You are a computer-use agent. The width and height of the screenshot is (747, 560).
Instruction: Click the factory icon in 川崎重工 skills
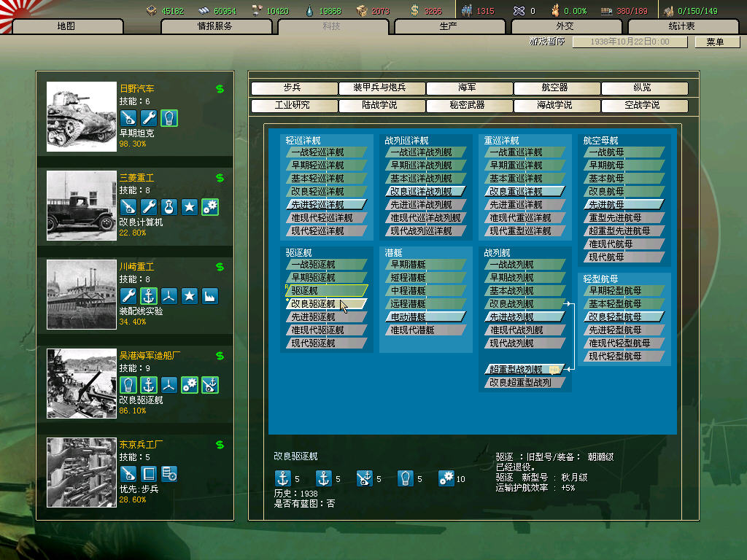pyautogui.click(x=210, y=296)
